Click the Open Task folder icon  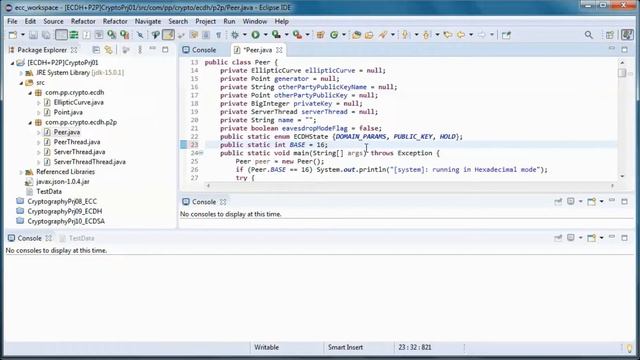(369, 35)
